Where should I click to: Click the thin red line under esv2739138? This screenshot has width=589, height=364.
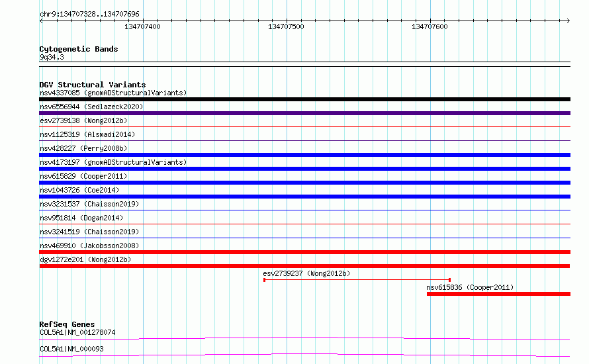click(x=304, y=127)
